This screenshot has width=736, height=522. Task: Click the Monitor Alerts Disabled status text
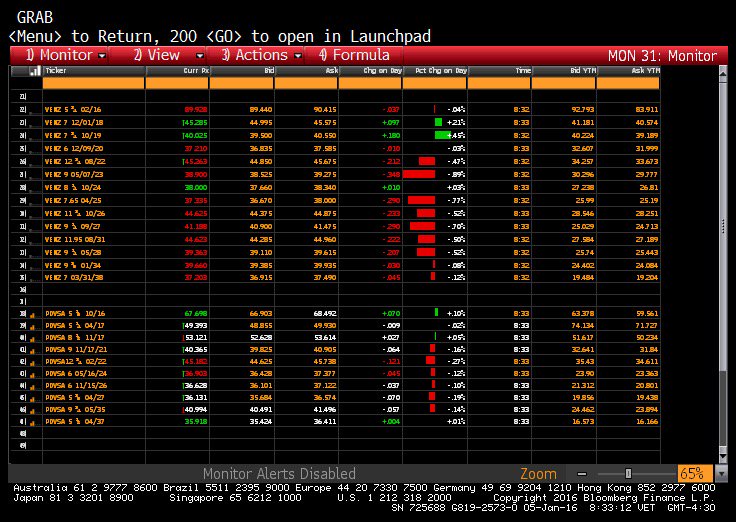279,474
